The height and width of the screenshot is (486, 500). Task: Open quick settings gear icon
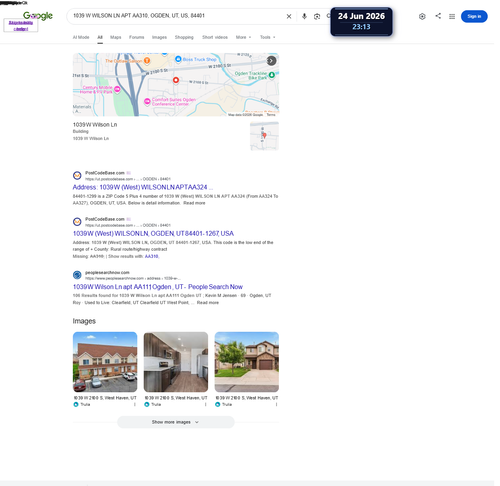[422, 16]
